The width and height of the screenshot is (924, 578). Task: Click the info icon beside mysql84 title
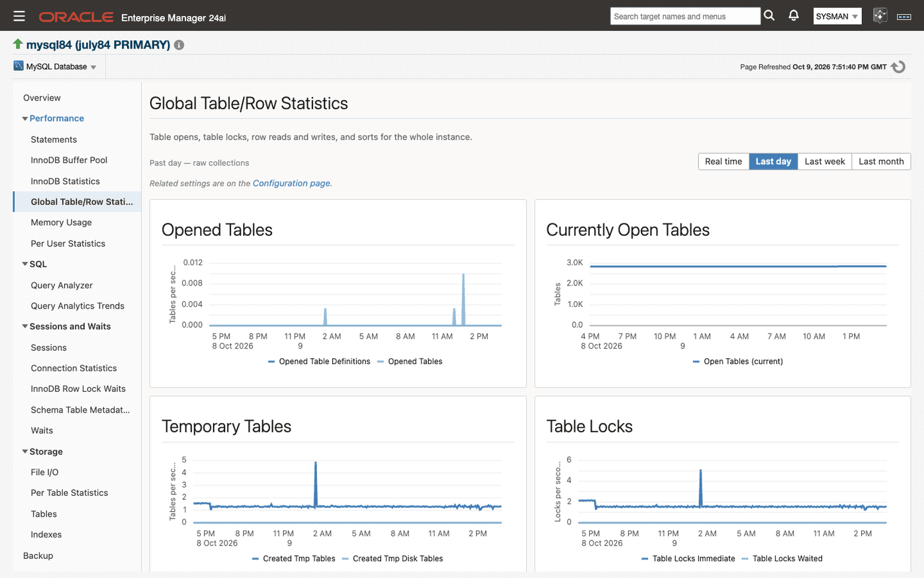[179, 45]
